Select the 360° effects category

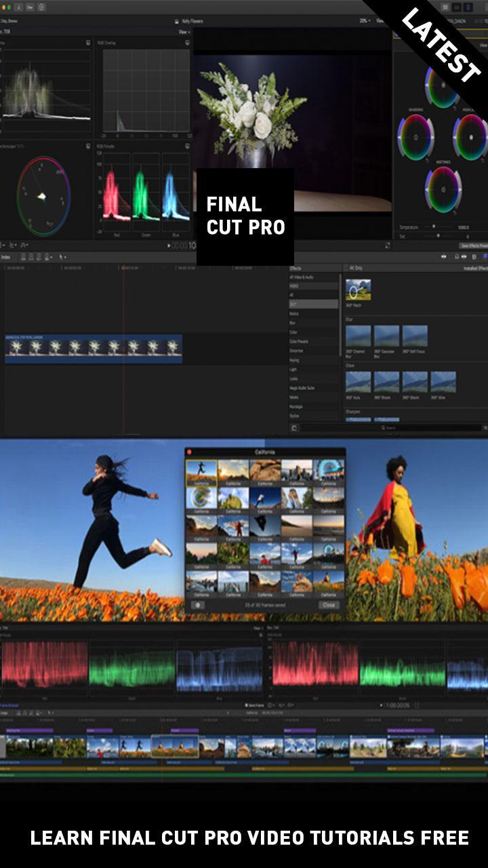point(314,304)
